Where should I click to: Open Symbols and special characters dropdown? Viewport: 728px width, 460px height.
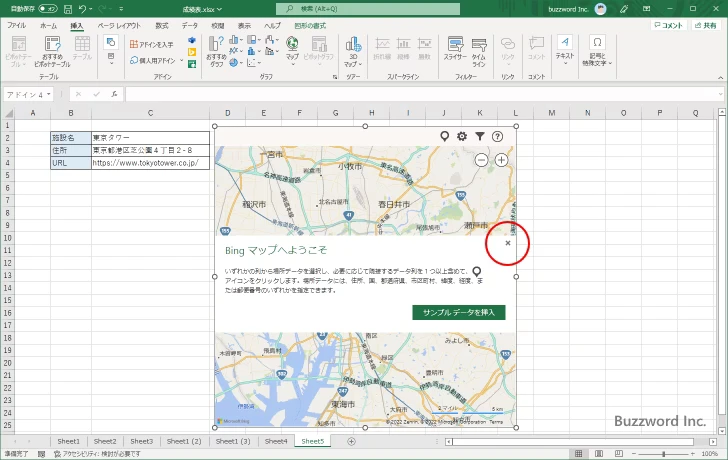597,50
